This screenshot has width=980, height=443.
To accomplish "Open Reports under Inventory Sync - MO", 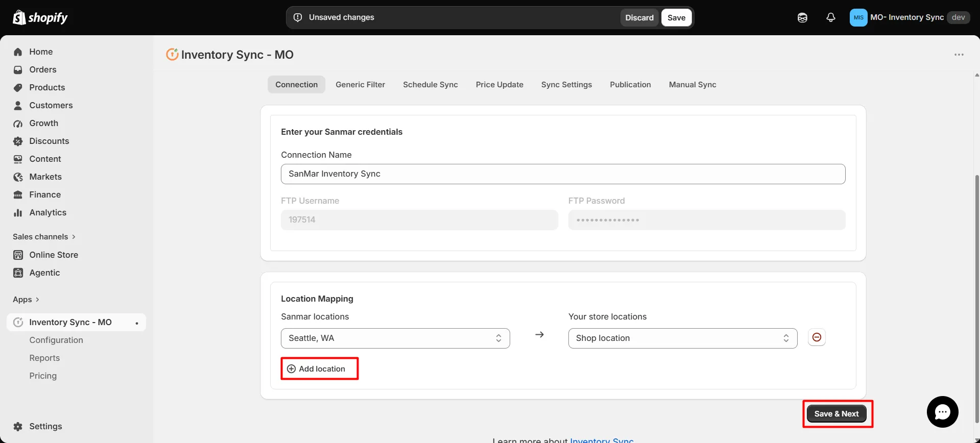I will pos(44,358).
